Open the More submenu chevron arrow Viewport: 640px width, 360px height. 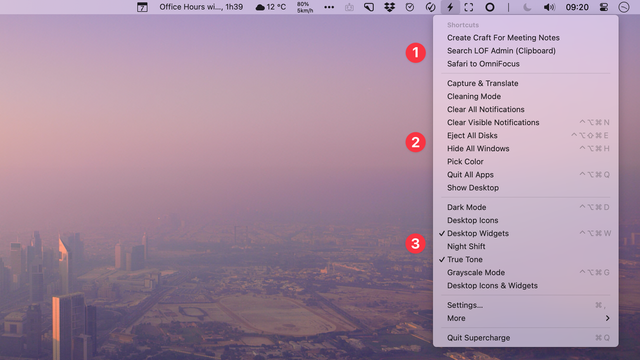(608, 318)
